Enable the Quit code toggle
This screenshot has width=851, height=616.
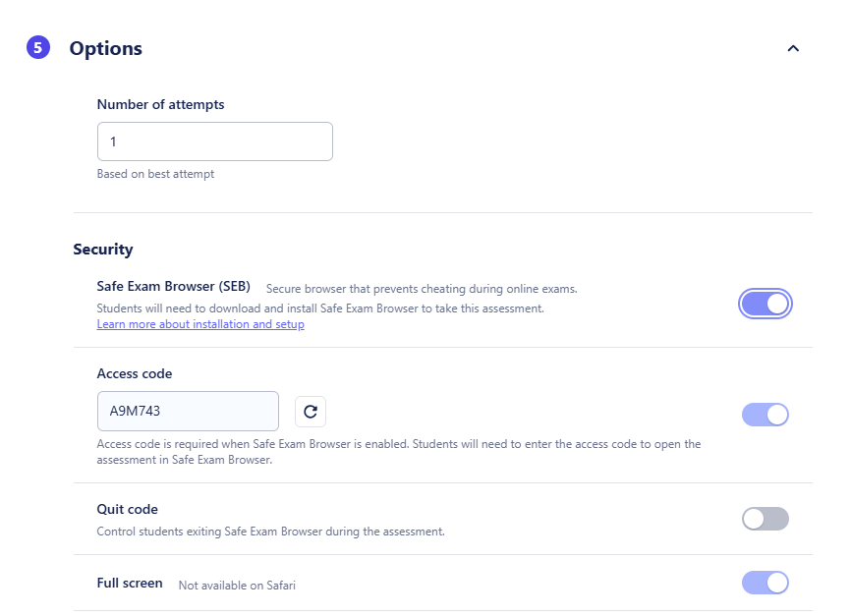[x=766, y=519]
